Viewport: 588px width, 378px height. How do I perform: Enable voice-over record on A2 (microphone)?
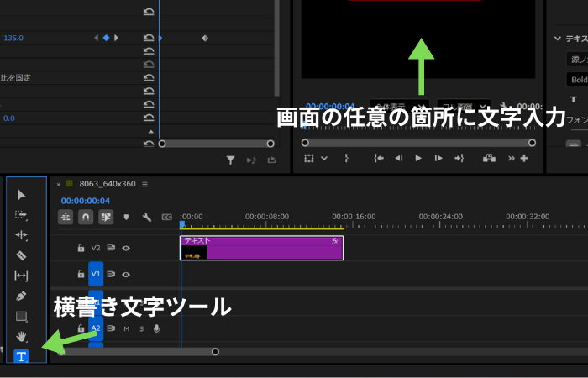coord(157,329)
